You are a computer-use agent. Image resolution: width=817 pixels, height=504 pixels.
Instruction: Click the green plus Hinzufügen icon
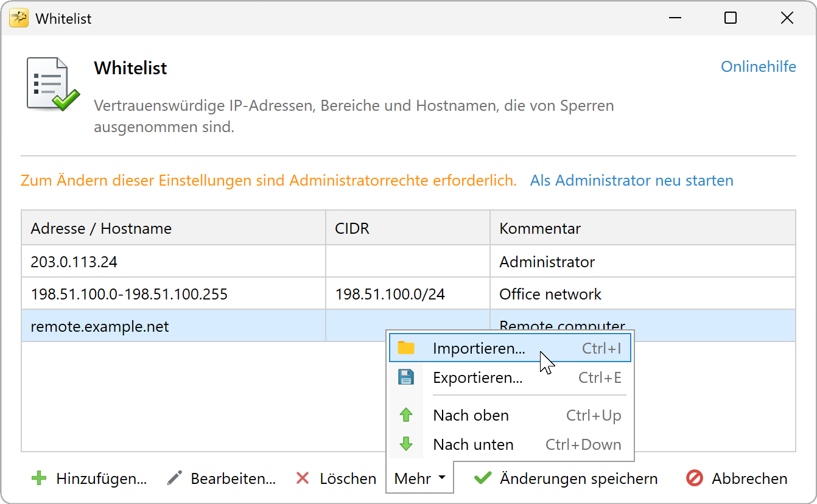39,478
